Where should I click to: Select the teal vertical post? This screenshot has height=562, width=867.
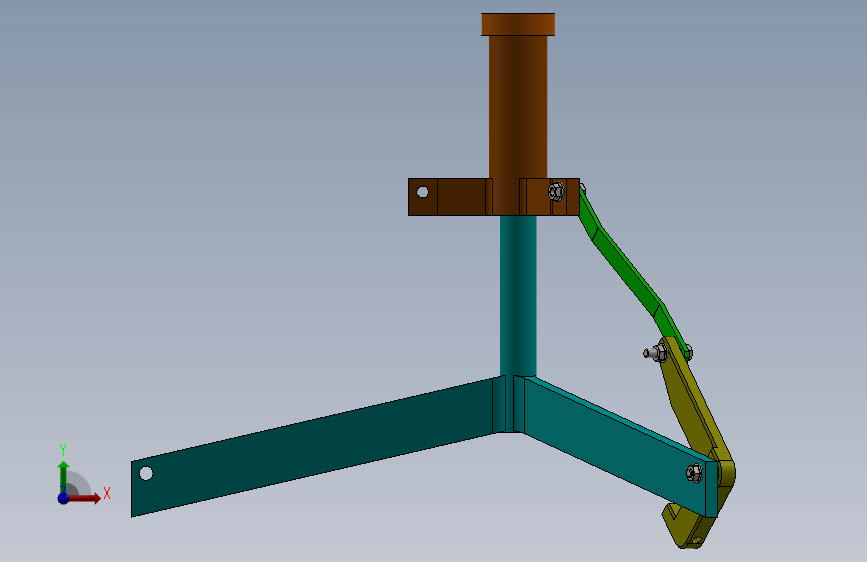click(518, 296)
